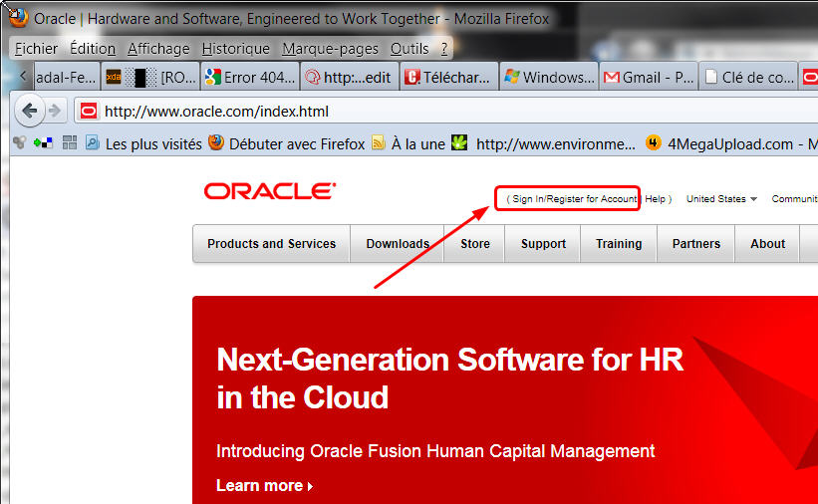Switch to the Windows... tab

click(549, 77)
